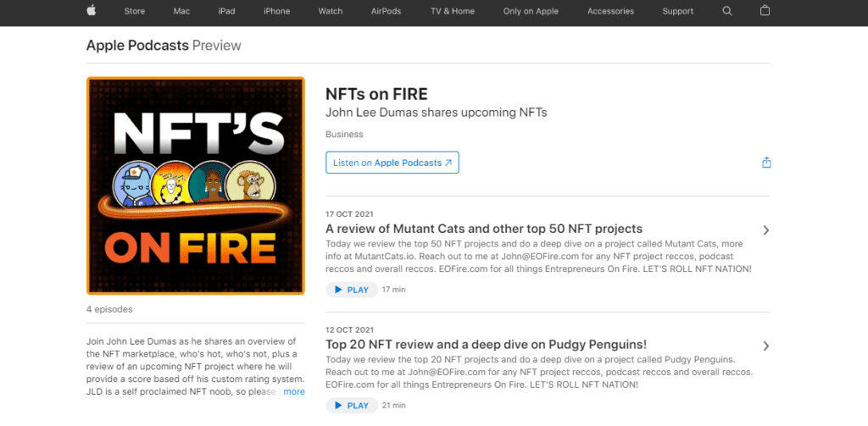
Task: Open the Mutant Cats episode title
Action: pos(484,229)
